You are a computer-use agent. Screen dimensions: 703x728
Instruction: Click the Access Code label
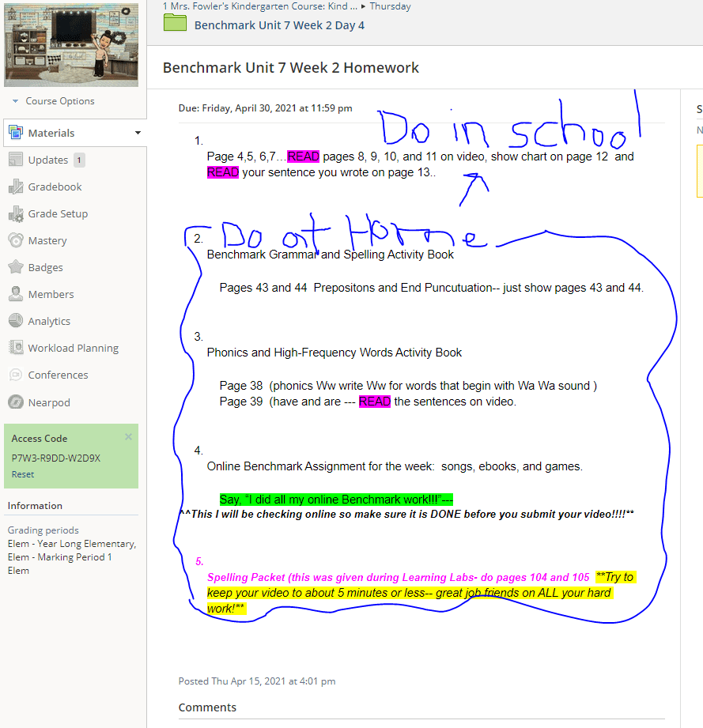click(39, 439)
